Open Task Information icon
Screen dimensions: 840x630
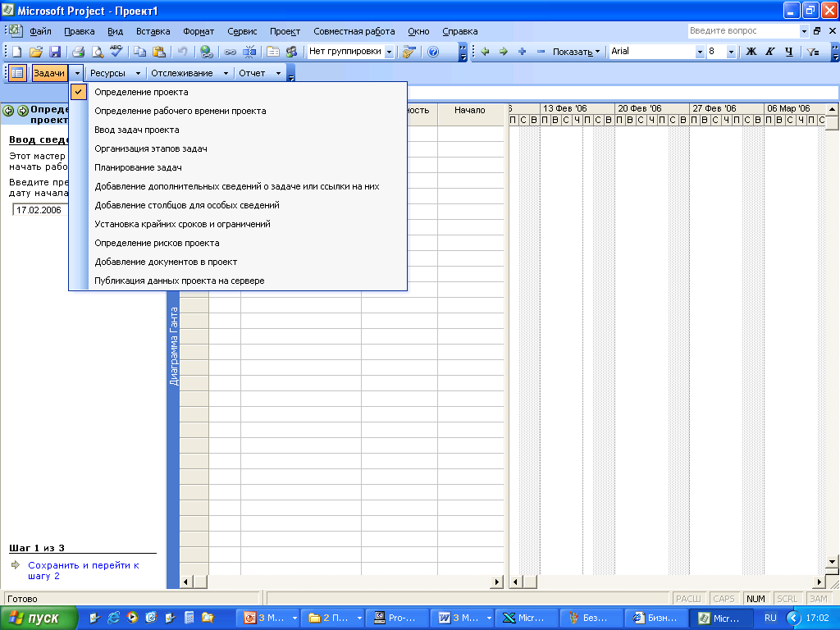click(x=272, y=52)
